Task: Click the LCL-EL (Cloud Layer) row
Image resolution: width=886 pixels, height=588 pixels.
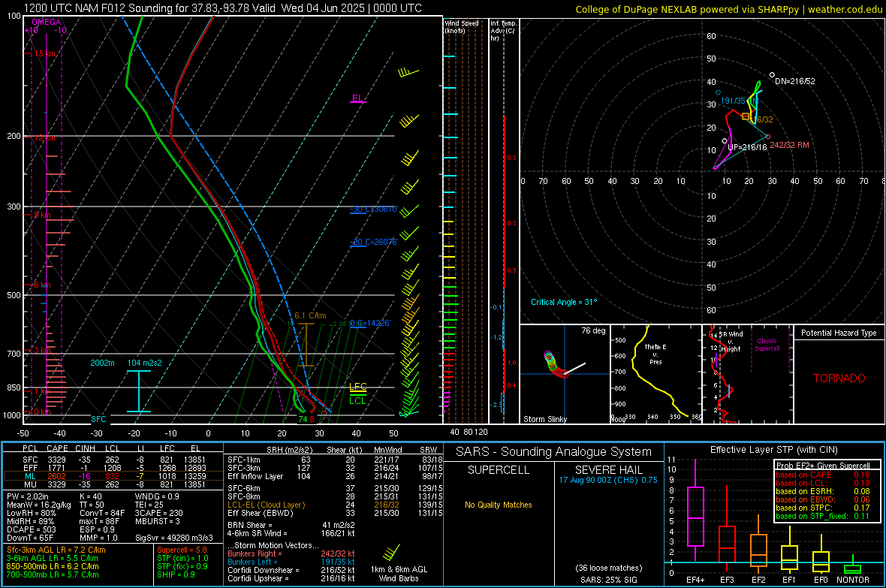Action: coord(335,505)
